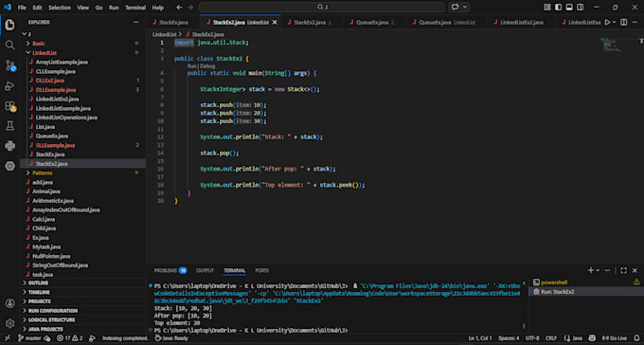644x345 pixels.
Task: Open the Explorer view in activity bar
Action: 9,25
